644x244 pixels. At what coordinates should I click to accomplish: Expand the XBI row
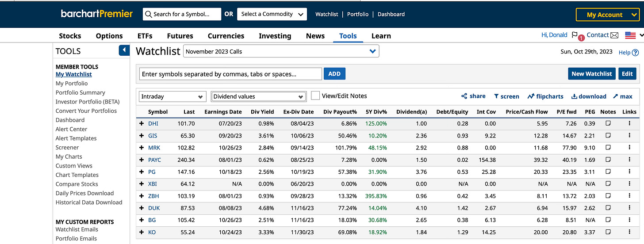pyautogui.click(x=142, y=184)
